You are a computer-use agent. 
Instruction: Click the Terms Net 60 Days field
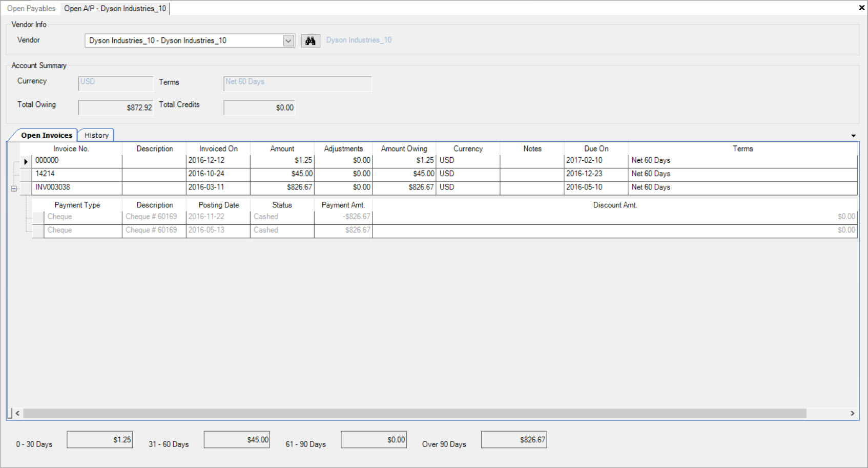[298, 83]
